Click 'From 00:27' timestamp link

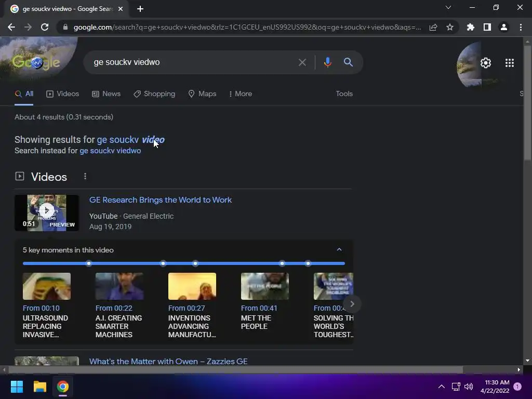point(187,308)
